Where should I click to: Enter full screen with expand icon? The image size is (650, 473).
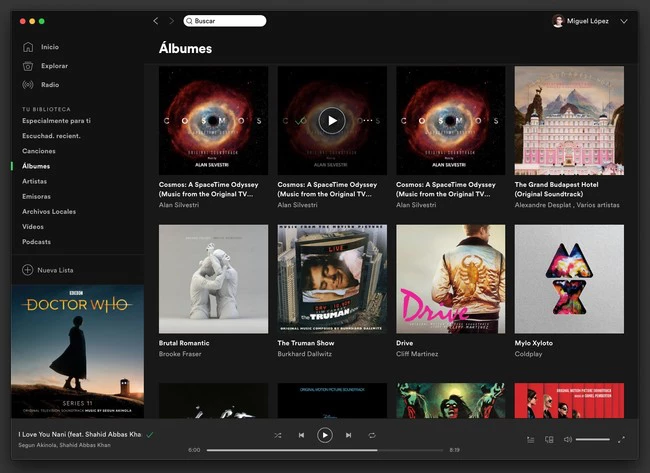621,439
